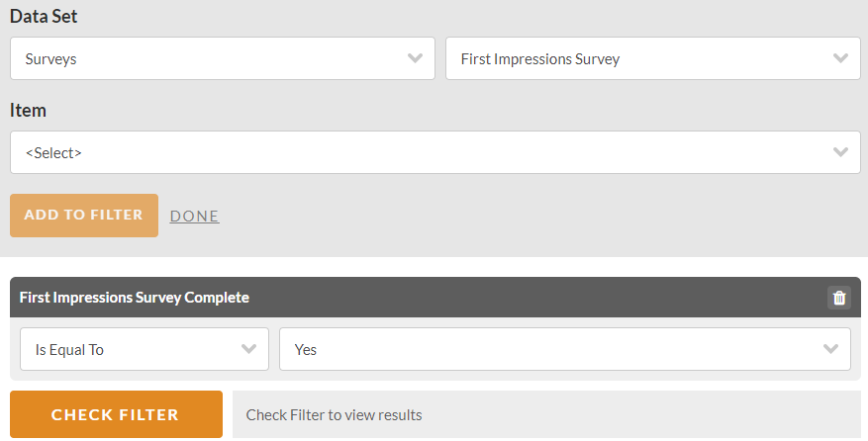Click the chevron beside First Impressions Survey
Image resolution: width=868 pixels, height=441 pixels.
[840, 58]
